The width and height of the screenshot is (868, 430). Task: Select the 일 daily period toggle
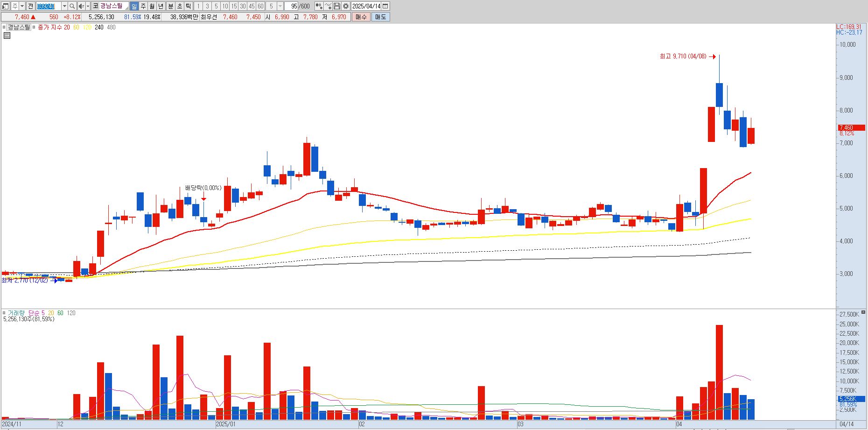tap(134, 6)
